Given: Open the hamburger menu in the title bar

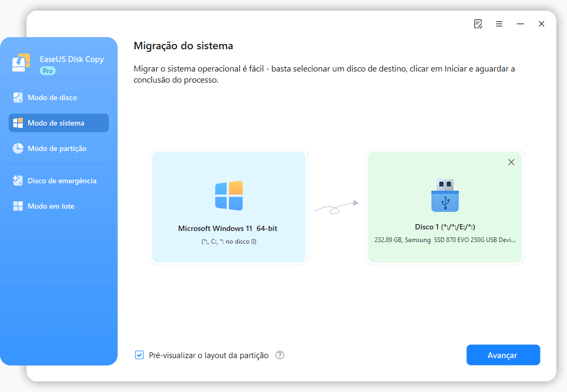Looking at the screenshot, I should point(499,24).
